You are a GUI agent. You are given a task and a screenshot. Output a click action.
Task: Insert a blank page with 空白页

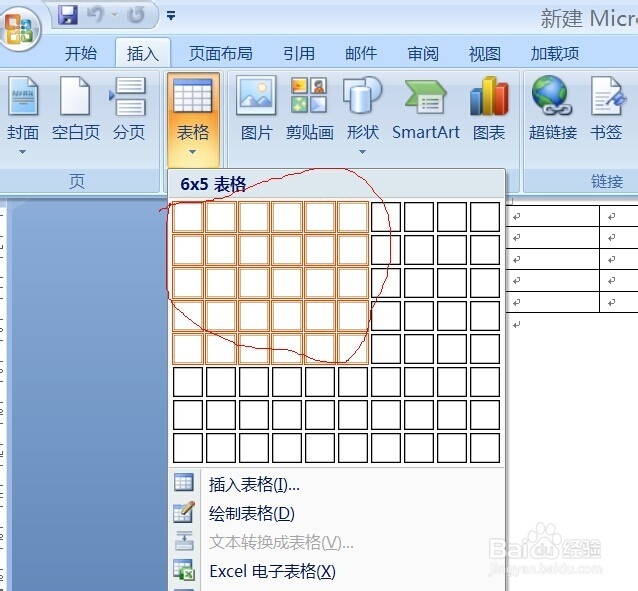point(76,109)
